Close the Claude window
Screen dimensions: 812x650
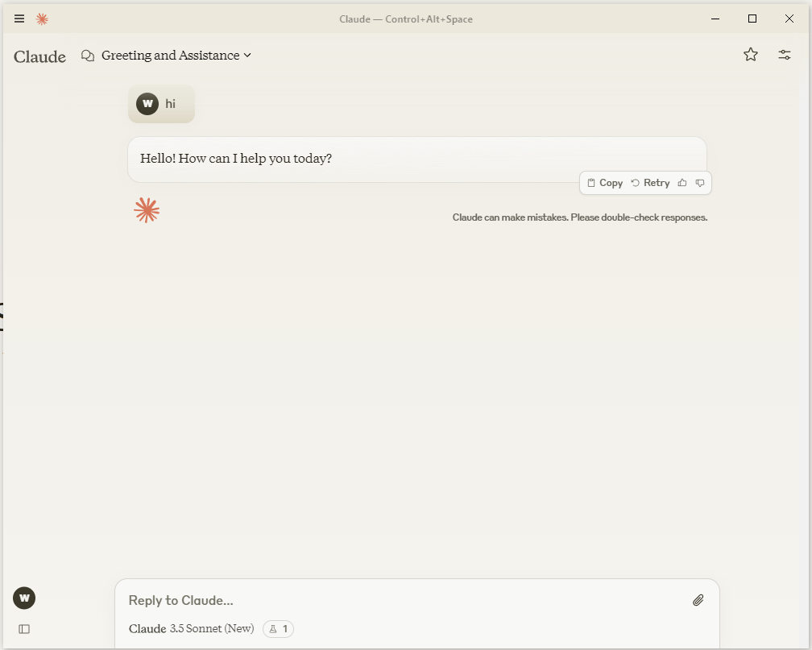tap(789, 19)
